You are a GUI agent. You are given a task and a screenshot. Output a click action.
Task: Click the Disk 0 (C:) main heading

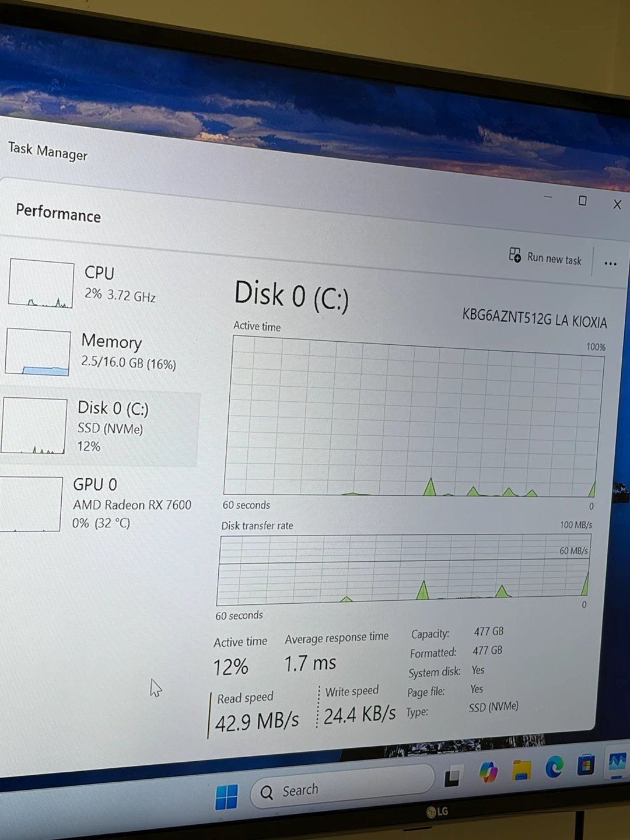point(291,295)
